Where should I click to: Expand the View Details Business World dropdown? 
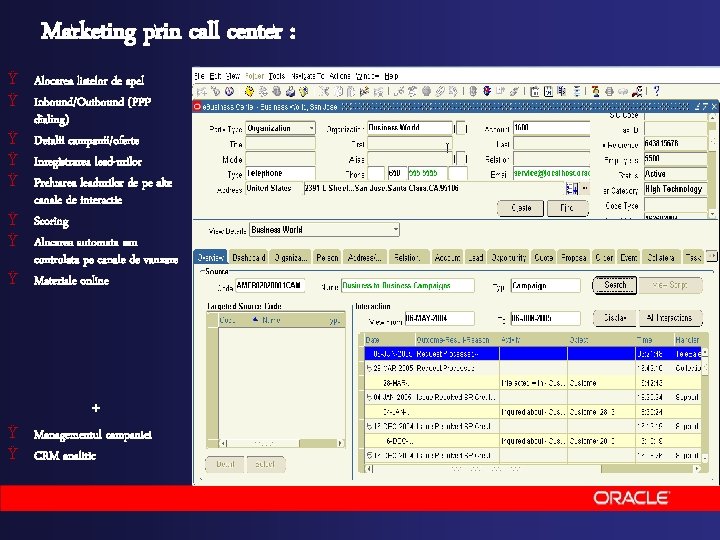click(x=395, y=230)
